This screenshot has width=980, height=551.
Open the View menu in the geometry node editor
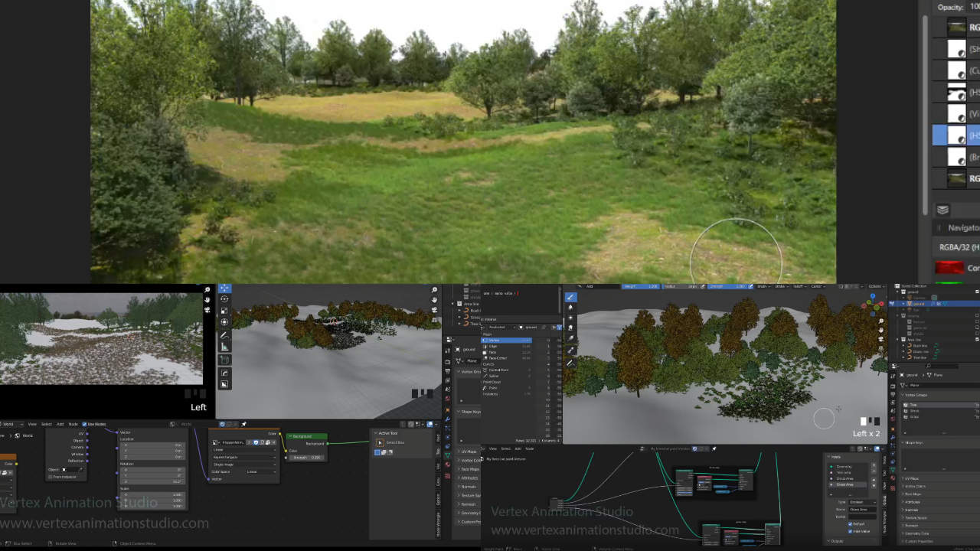494,448
